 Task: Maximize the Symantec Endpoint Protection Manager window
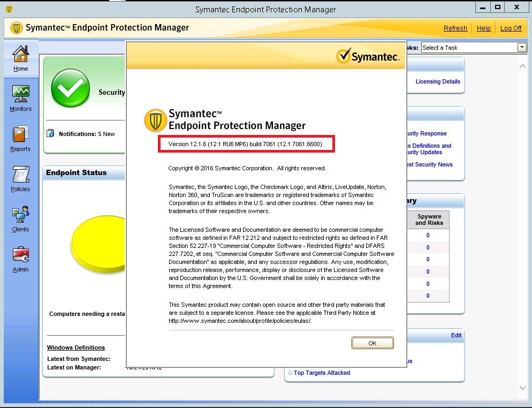[x=498, y=7]
